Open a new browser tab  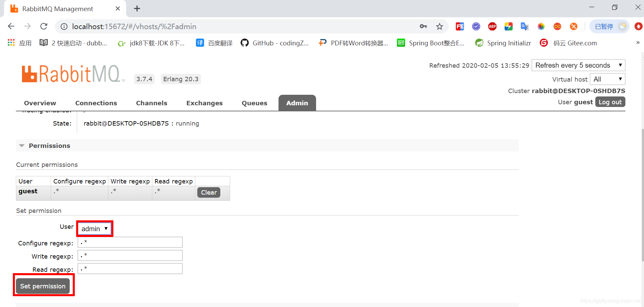click(x=137, y=9)
